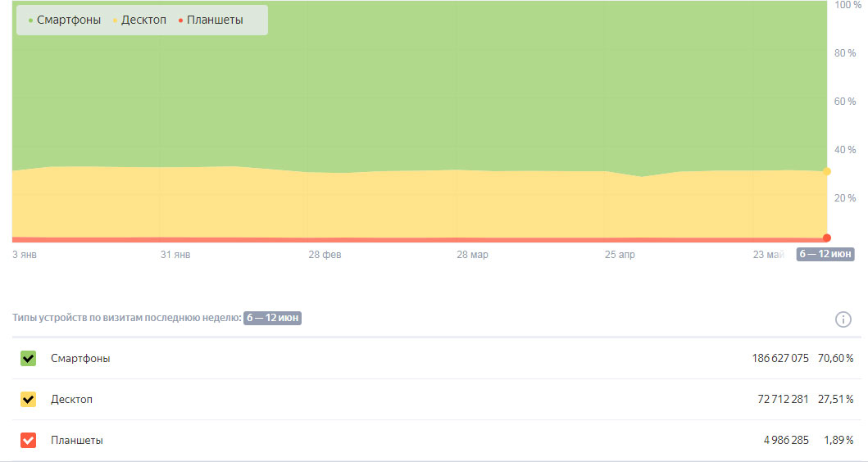
Task: Click the Десктоп row label in the table
Action: point(71,399)
